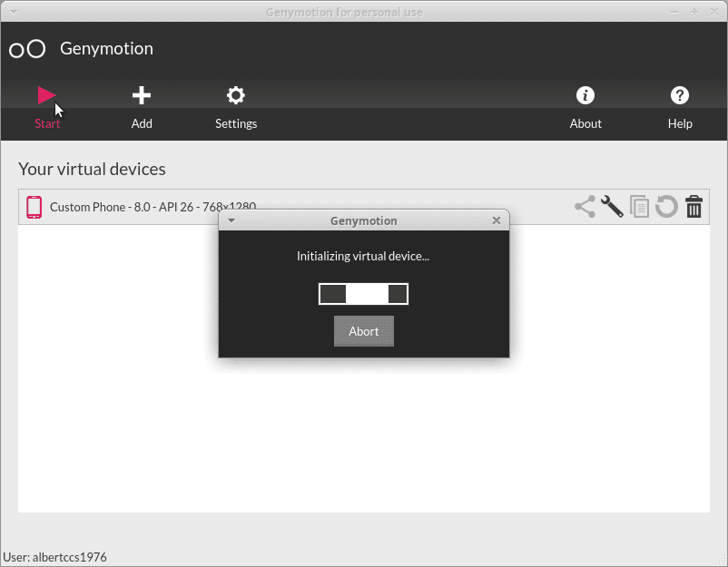Open Help with the question mark icon

[x=680, y=95]
